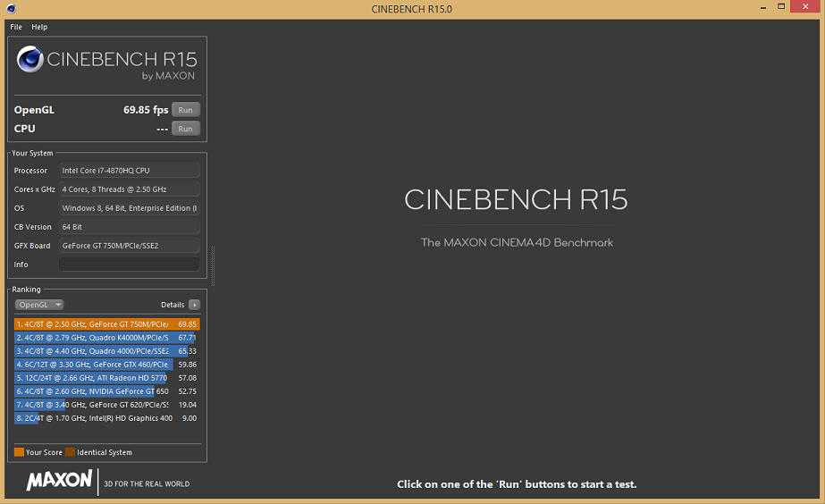The height and width of the screenshot is (504, 825).
Task: Select ranking entry 7 GeForce GT 620
Action: tap(106, 405)
